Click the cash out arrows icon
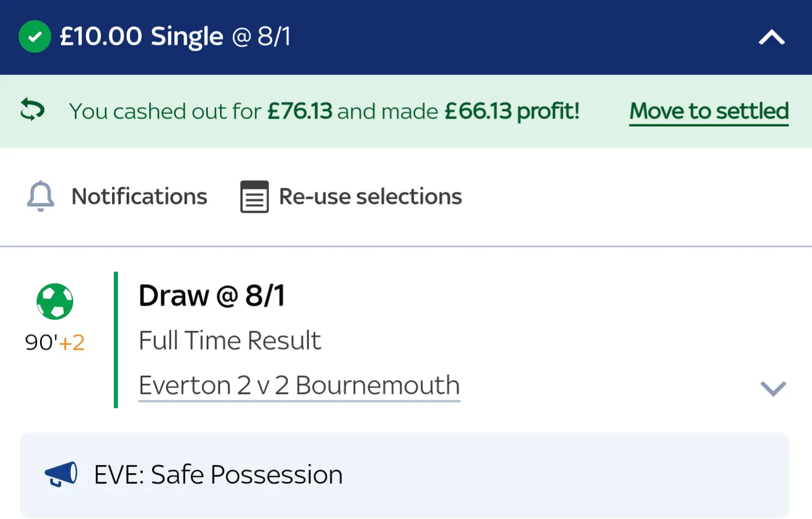 (x=33, y=110)
